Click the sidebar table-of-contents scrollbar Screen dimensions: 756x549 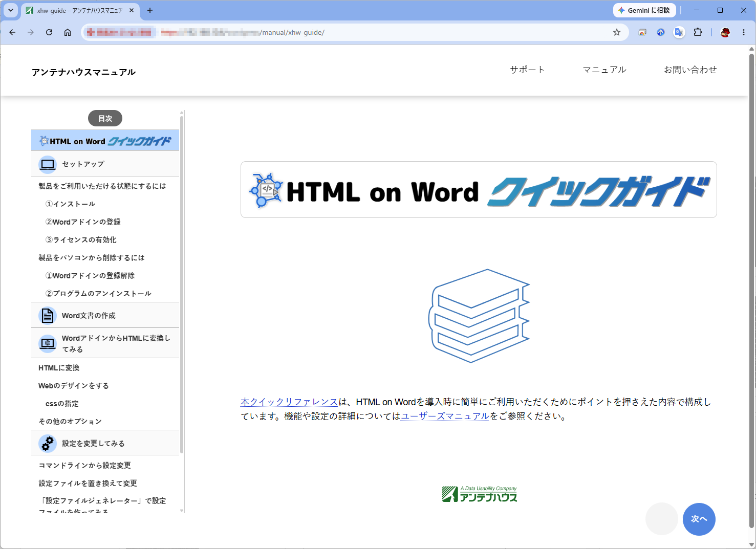tap(182, 284)
